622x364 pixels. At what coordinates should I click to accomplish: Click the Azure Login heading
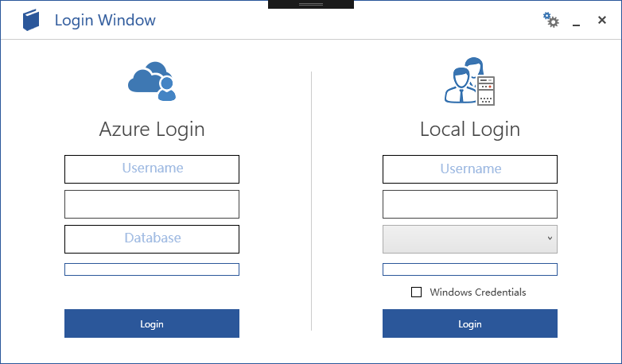[x=152, y=130]
